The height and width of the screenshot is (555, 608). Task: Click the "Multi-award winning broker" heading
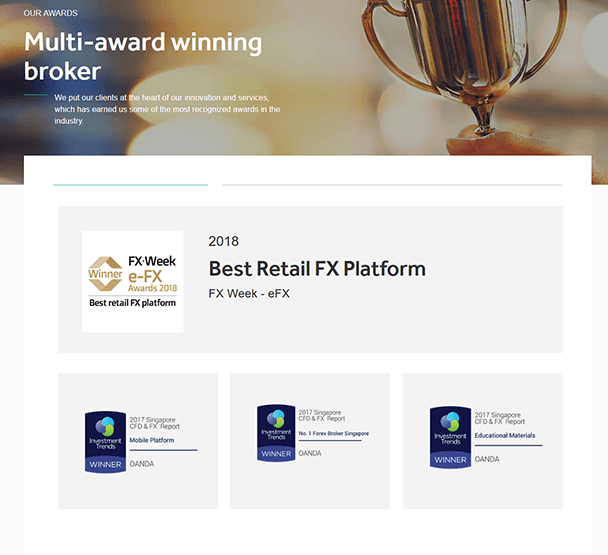coord(142,57)
